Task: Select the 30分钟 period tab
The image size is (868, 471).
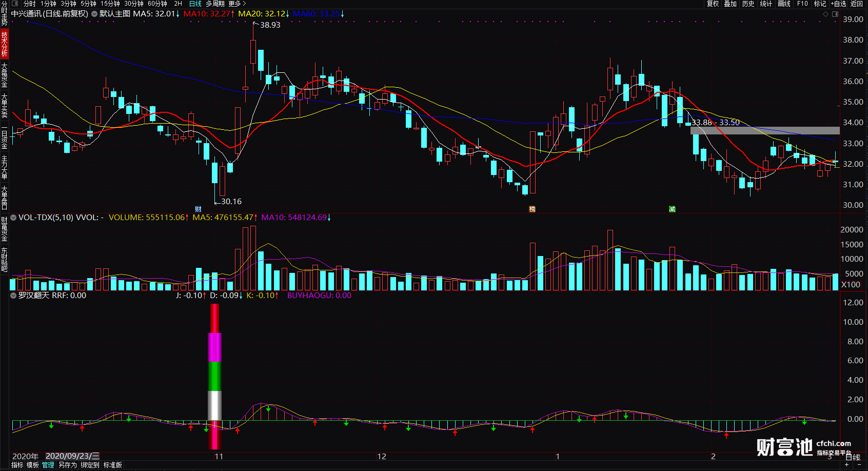Action: [x=133, y=4]
